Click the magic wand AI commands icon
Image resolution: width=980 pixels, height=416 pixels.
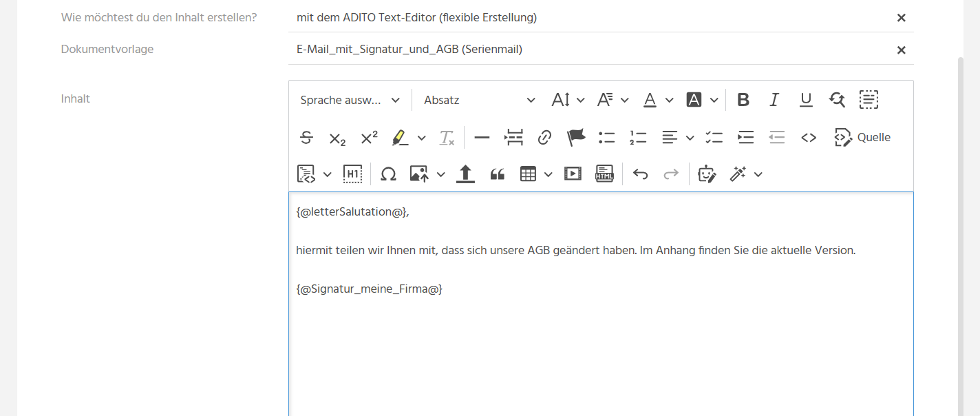[738, 174]
